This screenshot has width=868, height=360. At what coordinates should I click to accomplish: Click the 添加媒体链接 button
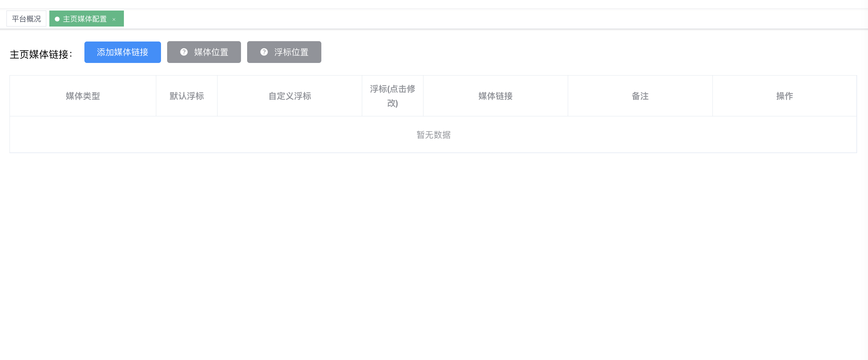[123, 52]
